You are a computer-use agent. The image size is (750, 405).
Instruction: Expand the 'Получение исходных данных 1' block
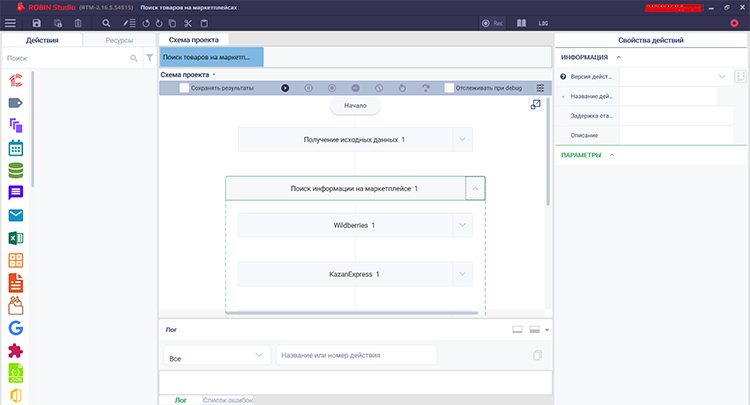[462, 140]
